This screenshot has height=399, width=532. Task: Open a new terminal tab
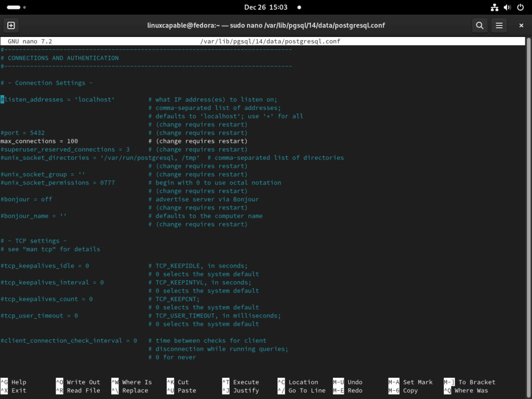[10, 25]
